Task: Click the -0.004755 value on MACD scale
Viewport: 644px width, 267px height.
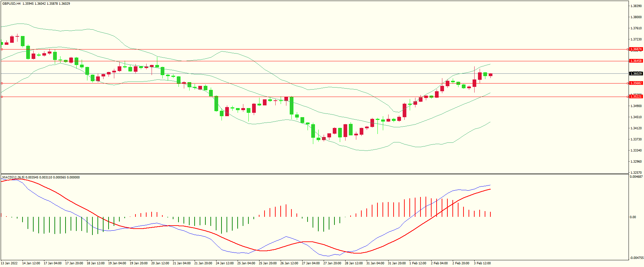Action: (636, 258)
